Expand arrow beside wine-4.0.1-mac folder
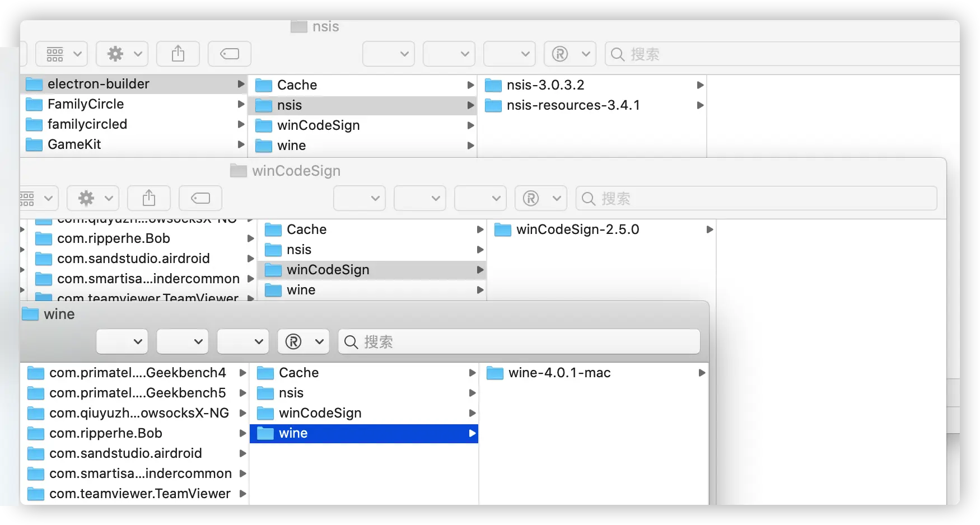The width and height of the screenshot is (980, 525). point(702,373)
